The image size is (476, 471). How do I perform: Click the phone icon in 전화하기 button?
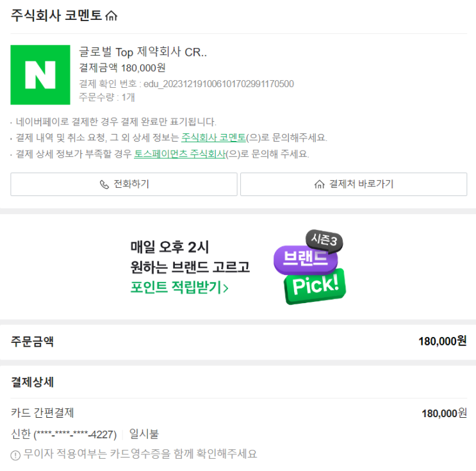(104, 185)
